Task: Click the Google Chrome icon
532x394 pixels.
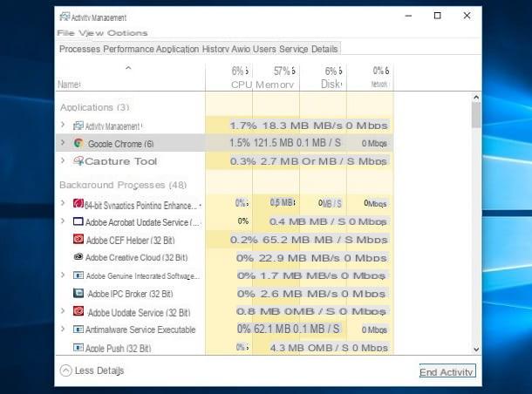Action: 78,143
